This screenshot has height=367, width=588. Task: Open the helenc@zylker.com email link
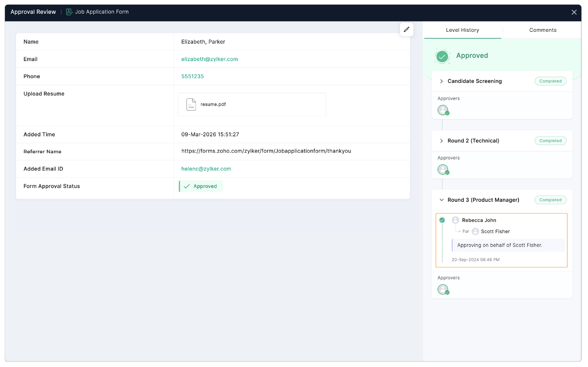[206, 169]
